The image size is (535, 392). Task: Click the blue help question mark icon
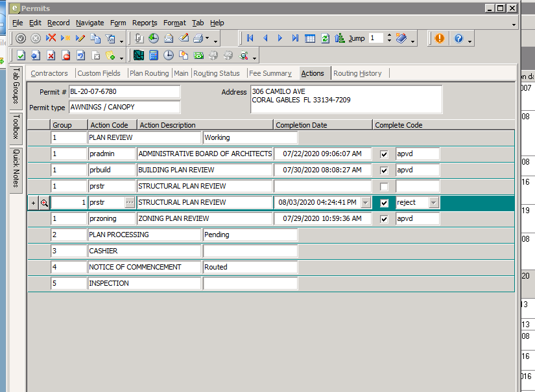click(x=458, y=38)
